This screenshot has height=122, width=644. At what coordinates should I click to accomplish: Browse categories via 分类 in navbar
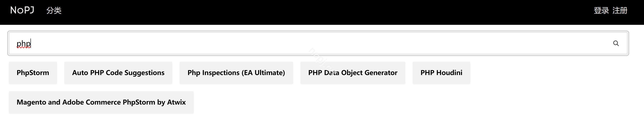coord(54,10)
